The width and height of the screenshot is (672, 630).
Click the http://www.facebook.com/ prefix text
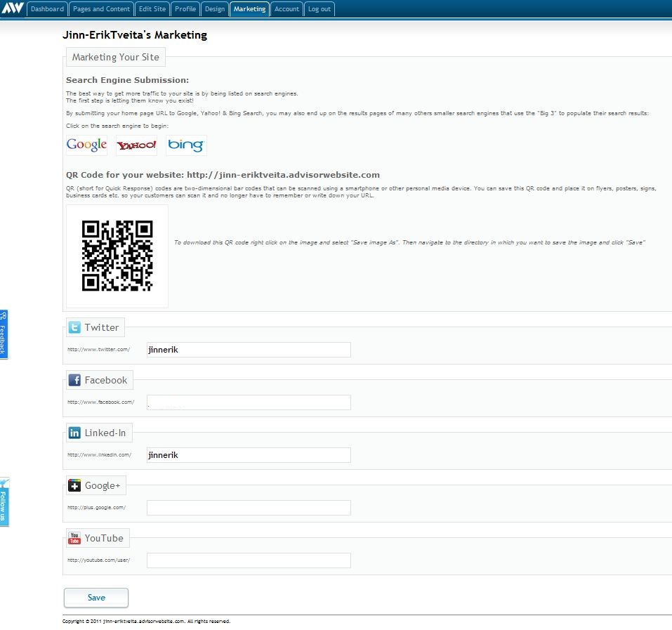click(x=100, y=402)
